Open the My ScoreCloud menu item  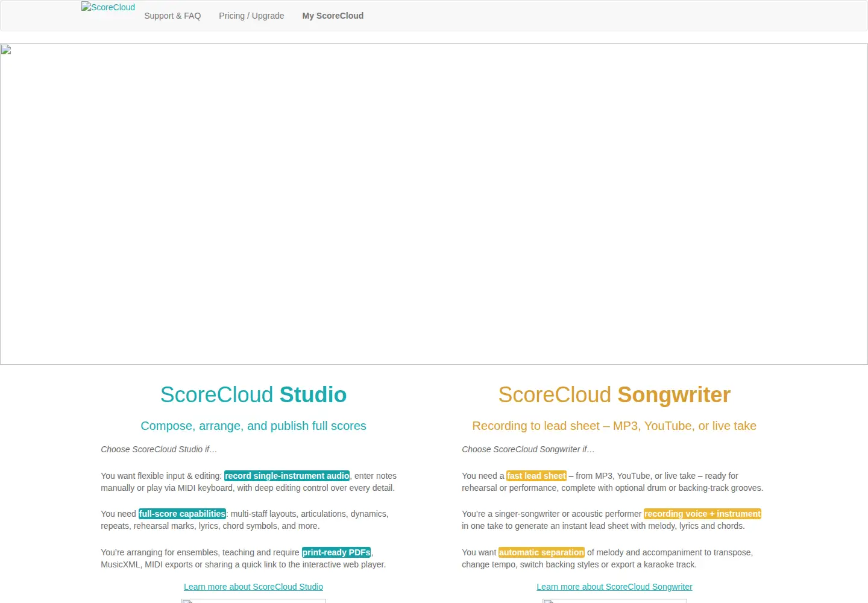(333, 16)
